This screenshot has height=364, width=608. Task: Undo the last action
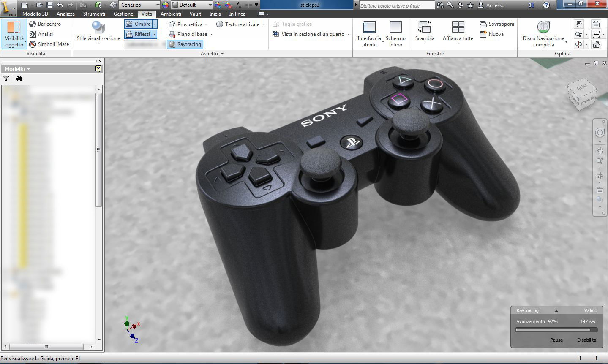60,5
